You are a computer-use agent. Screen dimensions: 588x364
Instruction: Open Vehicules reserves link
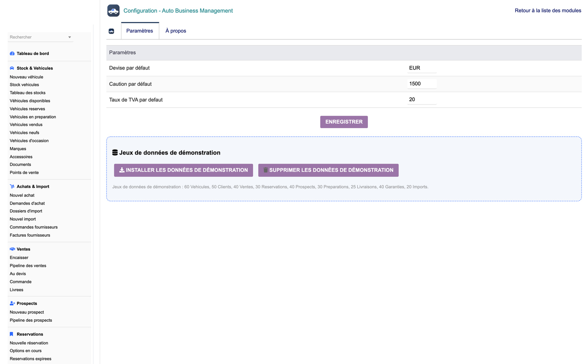coord(27,109)
